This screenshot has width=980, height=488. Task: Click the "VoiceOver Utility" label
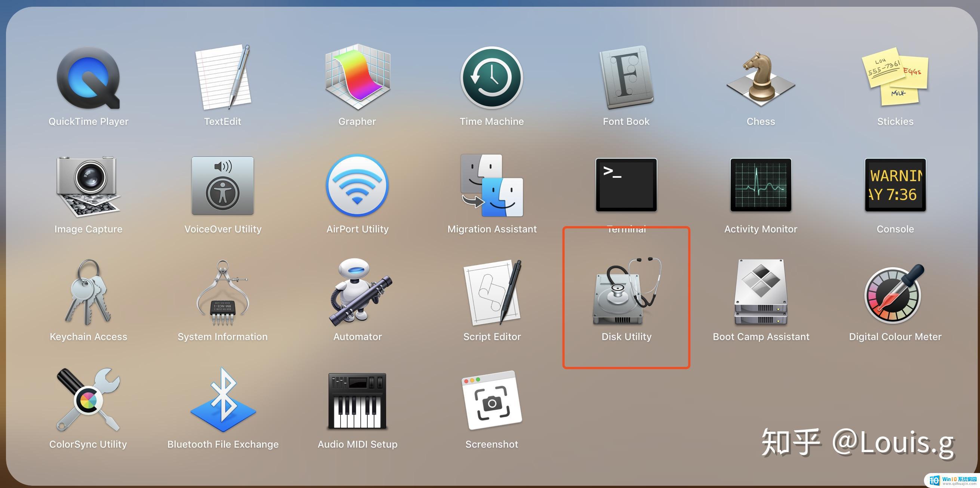pyautogui.click(x=223, y=229)
